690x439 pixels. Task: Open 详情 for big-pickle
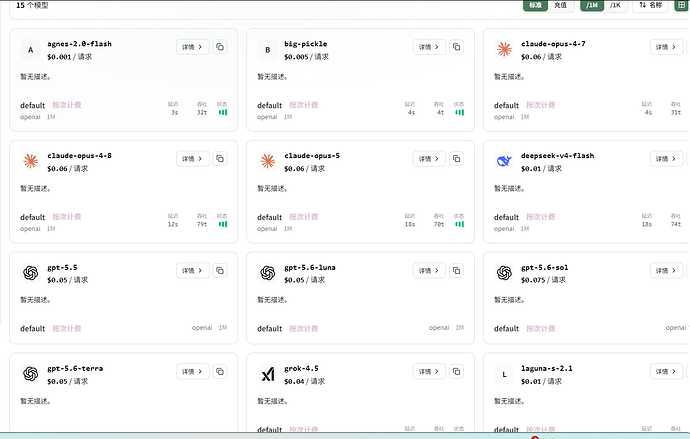point(429,47)
